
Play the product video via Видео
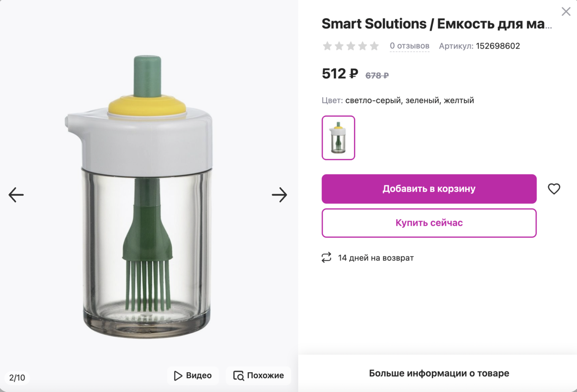click(193, 375)
